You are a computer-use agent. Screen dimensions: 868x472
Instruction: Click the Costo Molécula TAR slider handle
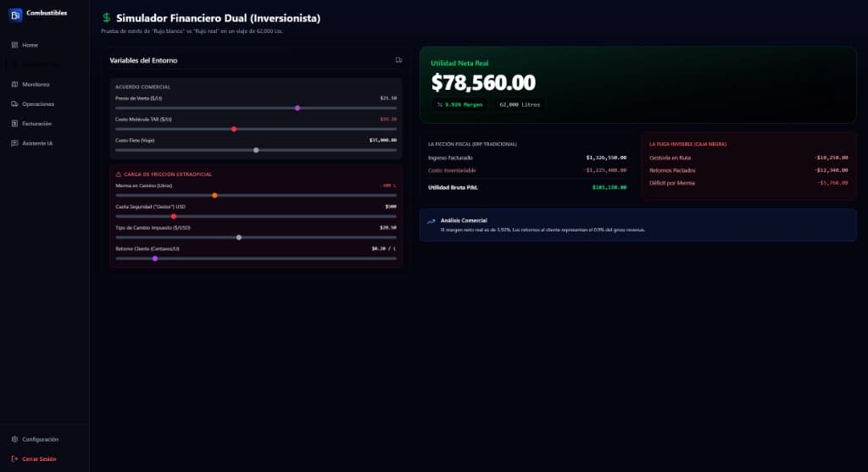pyautogui.click(x=234, y=129)
